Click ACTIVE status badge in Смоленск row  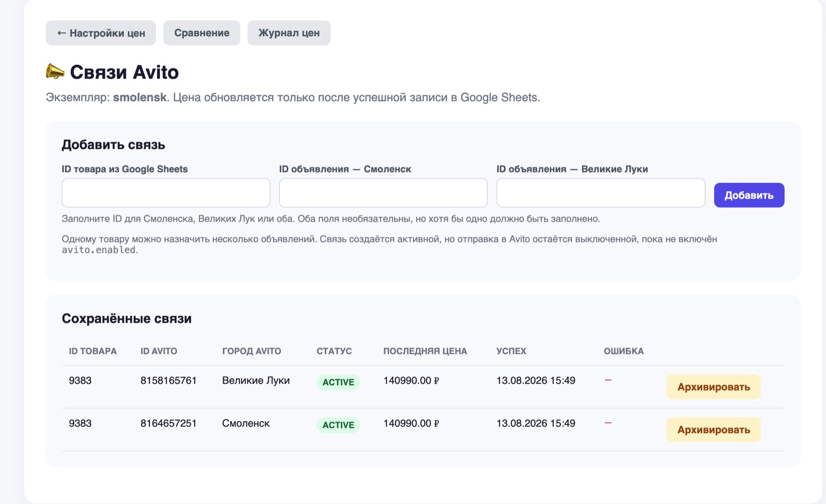tap(338, 425)
